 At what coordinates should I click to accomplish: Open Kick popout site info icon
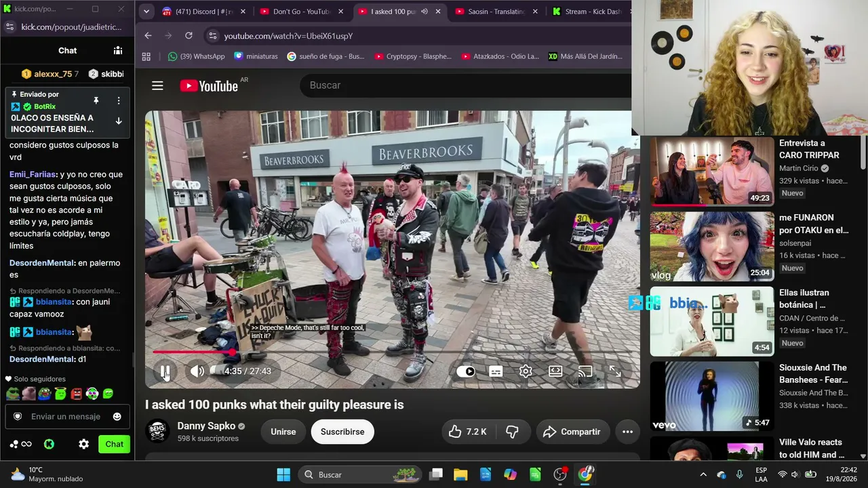coord(9,27)
